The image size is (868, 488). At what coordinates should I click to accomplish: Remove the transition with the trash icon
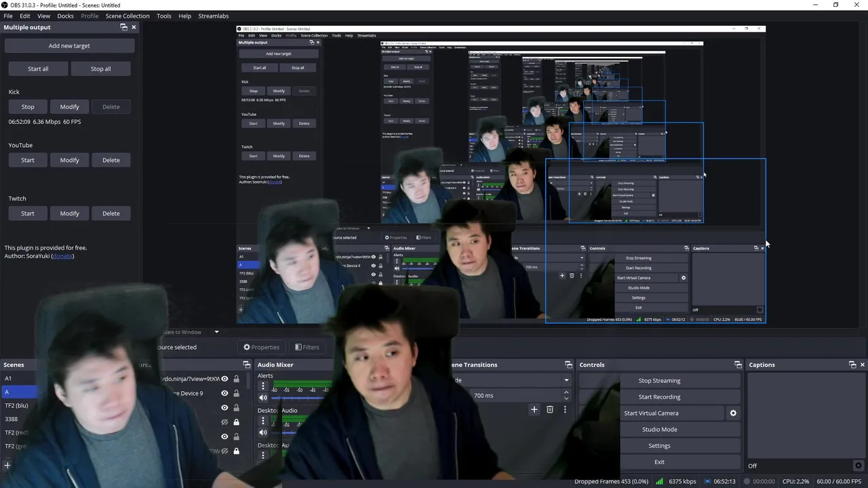point(550,409)
